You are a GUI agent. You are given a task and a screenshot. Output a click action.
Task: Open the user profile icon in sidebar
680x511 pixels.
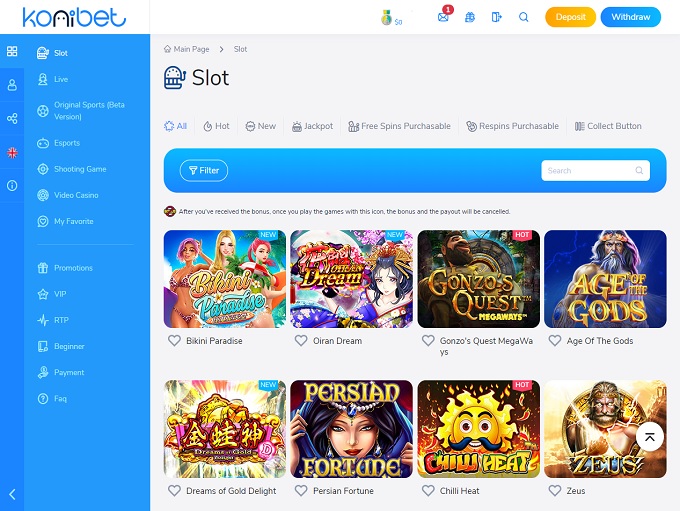point(12,85)
